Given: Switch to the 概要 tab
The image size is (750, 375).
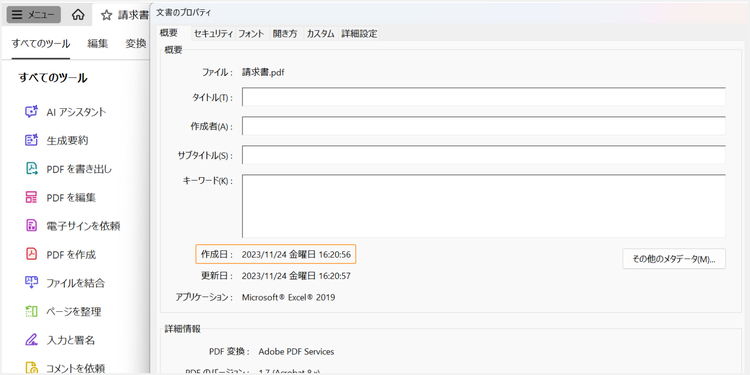Looking at the screenshot, I should 169,33.
